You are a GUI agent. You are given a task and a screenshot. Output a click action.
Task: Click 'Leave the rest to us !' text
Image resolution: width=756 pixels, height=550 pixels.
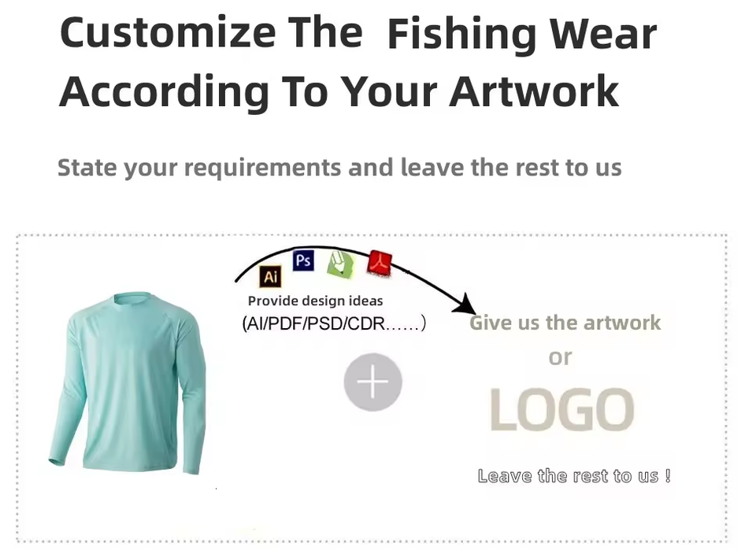click(x=574, y=476)
